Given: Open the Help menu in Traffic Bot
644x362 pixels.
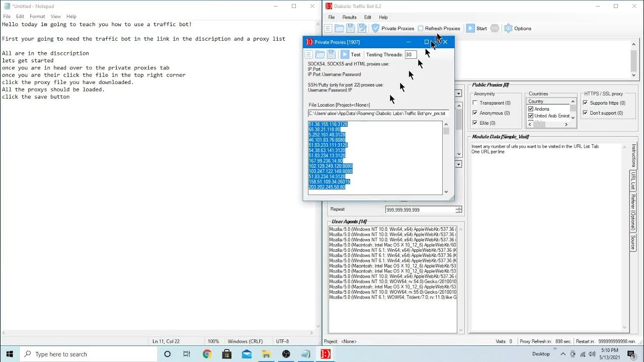Looking at the screenshot, I should [383, 17].
